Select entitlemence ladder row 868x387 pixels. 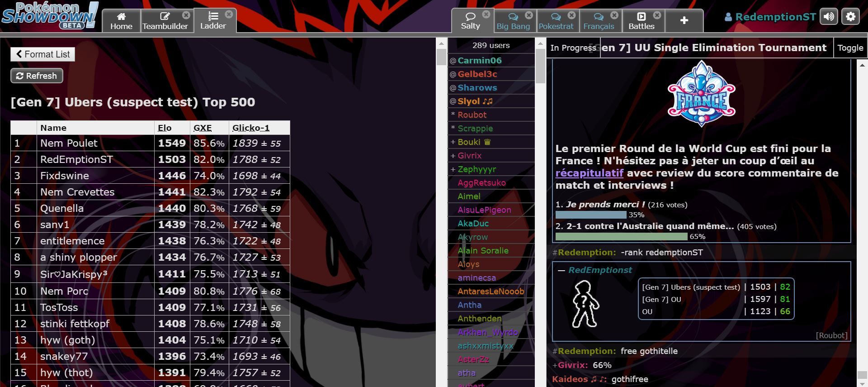point(150,241)
